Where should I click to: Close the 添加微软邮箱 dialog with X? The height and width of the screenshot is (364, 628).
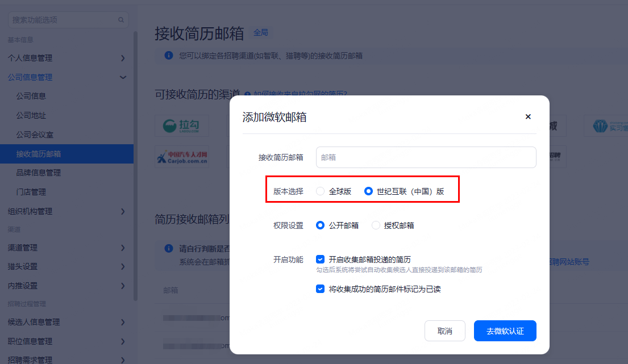click(x=528, y=116)
